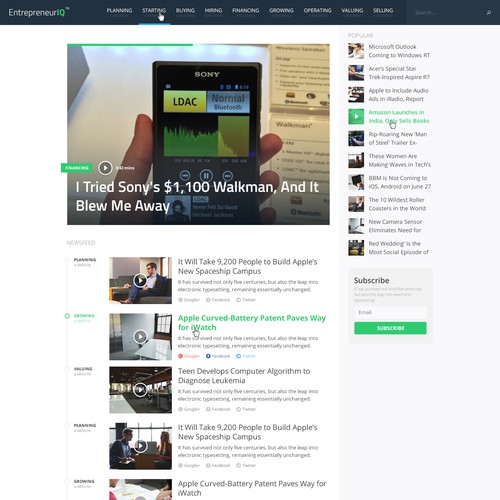Click the Roller Coasters article thumbnail
The width and height of the screenshot is (500, 500).
pos(356,204)
